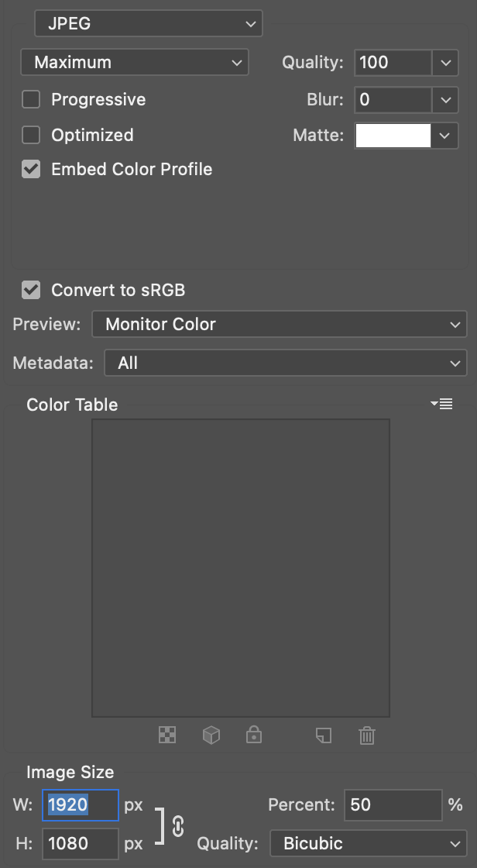The width and height of the screenshot is (477, 868).
Task: Click the Color Table panel menu icon
Action: click(442, 404)
